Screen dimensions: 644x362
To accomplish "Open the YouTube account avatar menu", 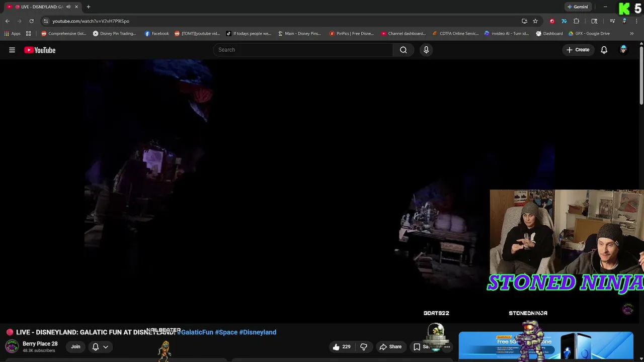I will (623, 49).
